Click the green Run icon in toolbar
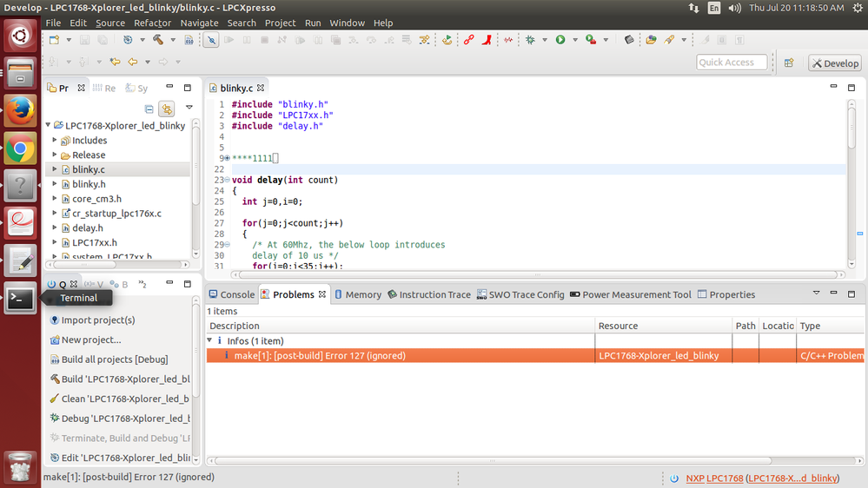This screenshot has height=488, width=868. tap(560, 40)
